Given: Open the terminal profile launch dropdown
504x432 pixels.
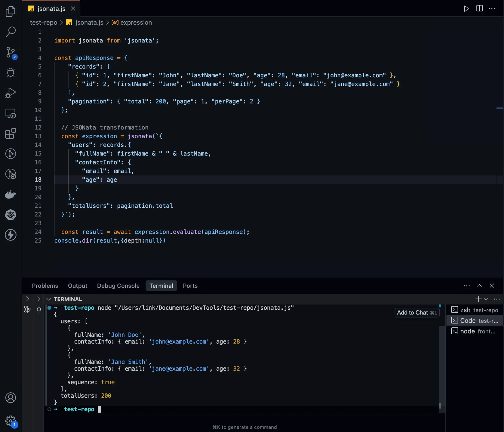Looking at the screenshot, I should tap(486, 299).
